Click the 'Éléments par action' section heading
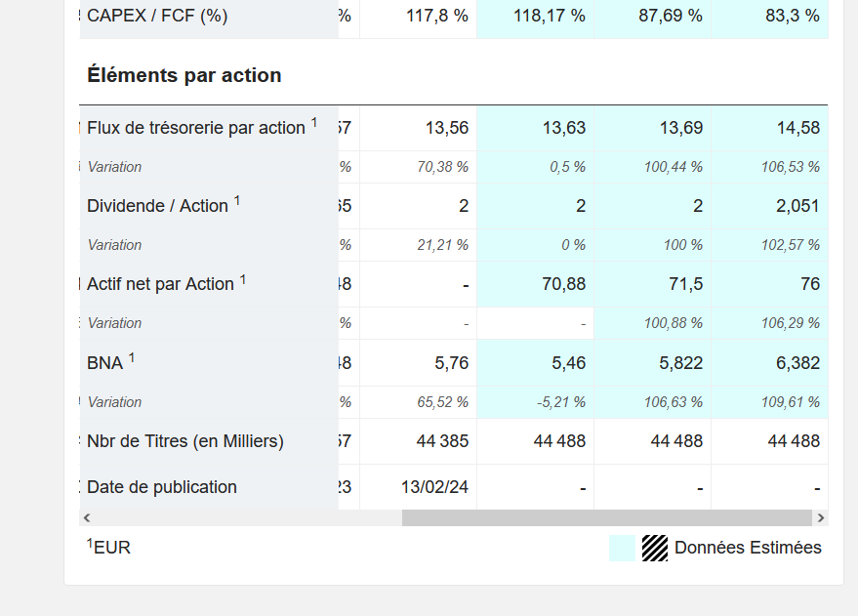 click(184, 75)
